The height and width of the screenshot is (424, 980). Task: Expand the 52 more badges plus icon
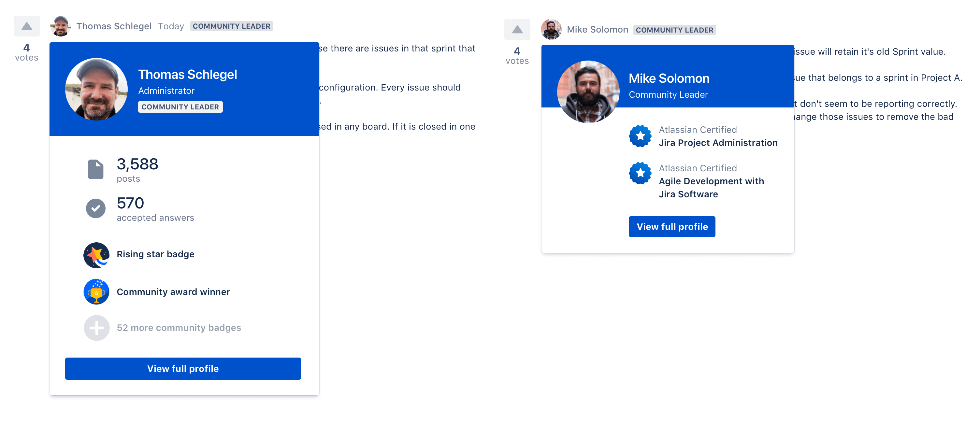[96, 328]
